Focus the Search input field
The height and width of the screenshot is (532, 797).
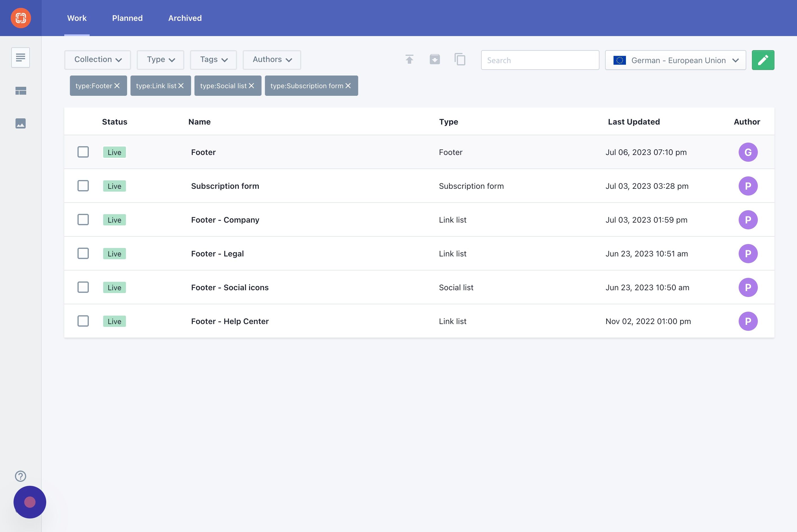tap(540, 60)
